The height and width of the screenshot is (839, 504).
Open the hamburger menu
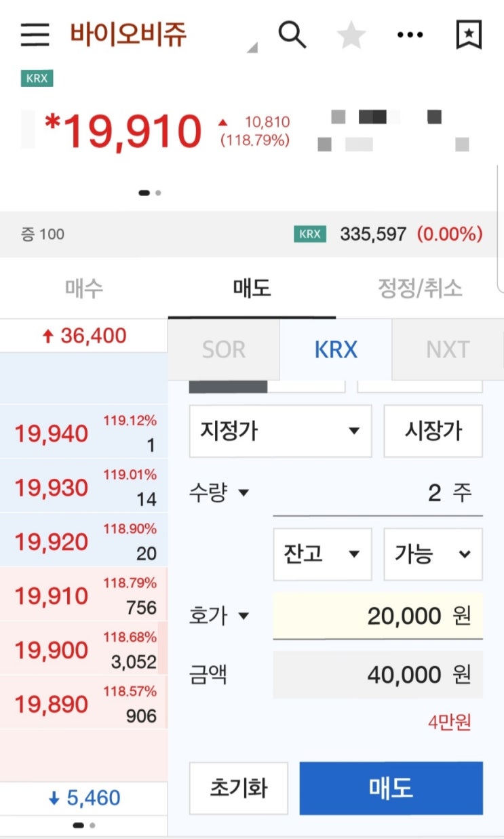[x=35, y=35]
